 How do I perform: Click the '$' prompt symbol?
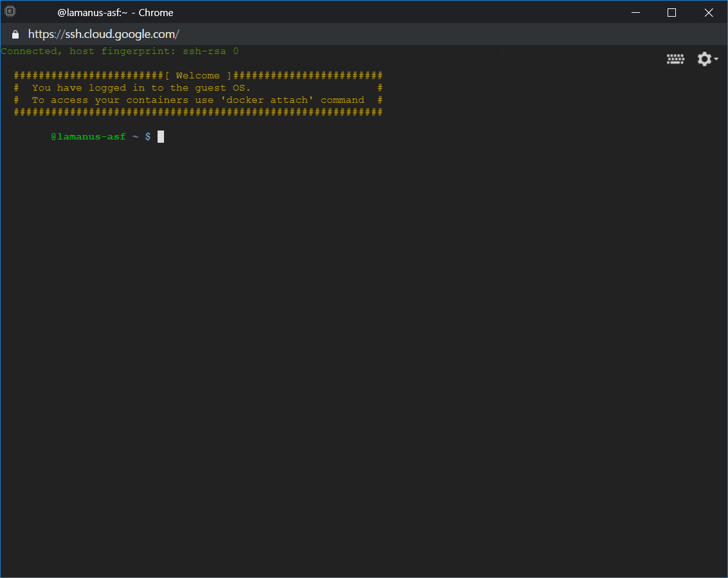(x=147, y=136)
